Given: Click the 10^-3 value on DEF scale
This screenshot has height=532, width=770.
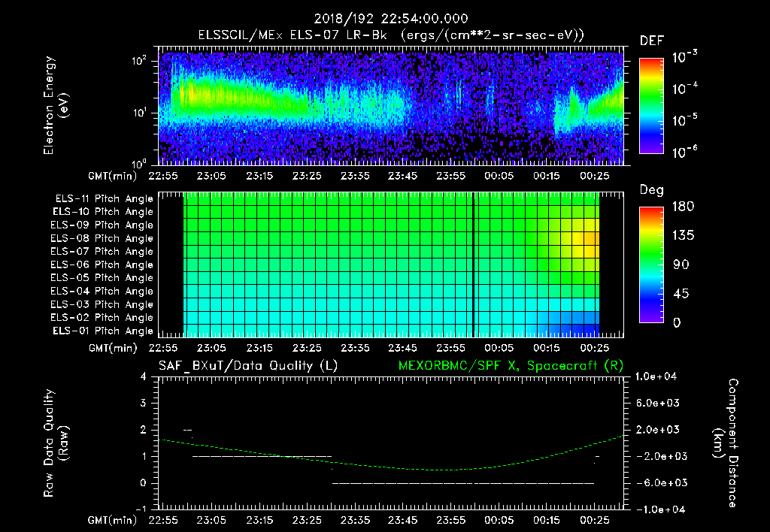Looking at the screenshot, I should click(x=685, y=57).
